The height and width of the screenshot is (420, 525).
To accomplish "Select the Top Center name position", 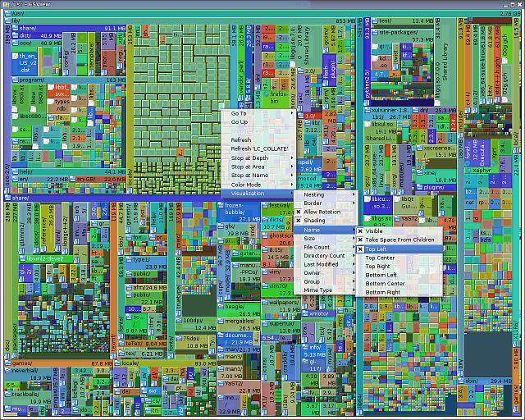I will click(x=399, y=258).
